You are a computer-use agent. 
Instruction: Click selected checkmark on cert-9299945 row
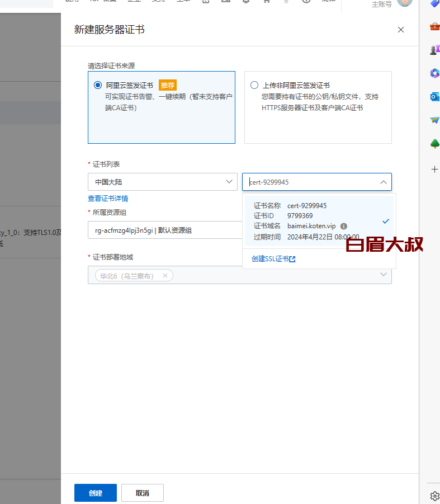click(386, 221)
